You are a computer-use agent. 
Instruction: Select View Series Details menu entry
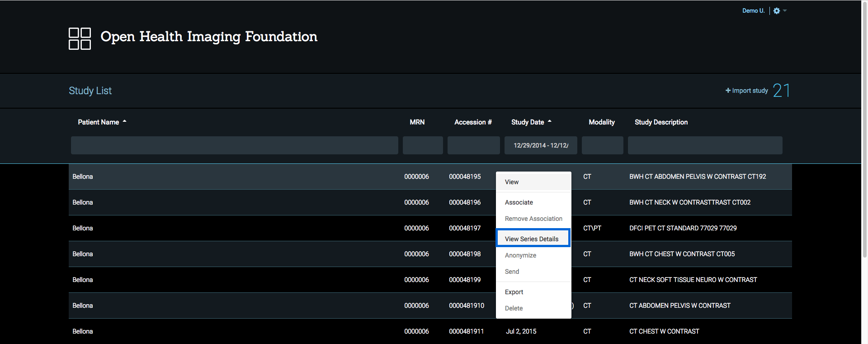pos(532,239)
